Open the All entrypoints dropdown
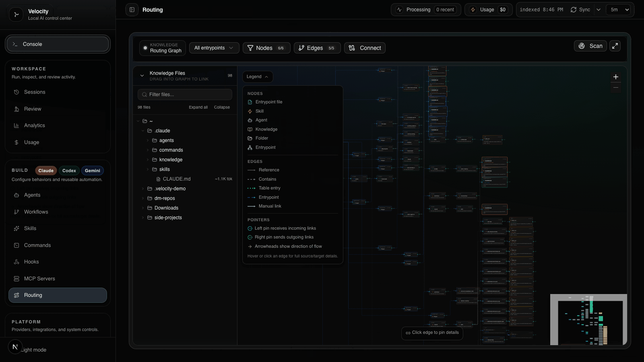 point(214,47)
